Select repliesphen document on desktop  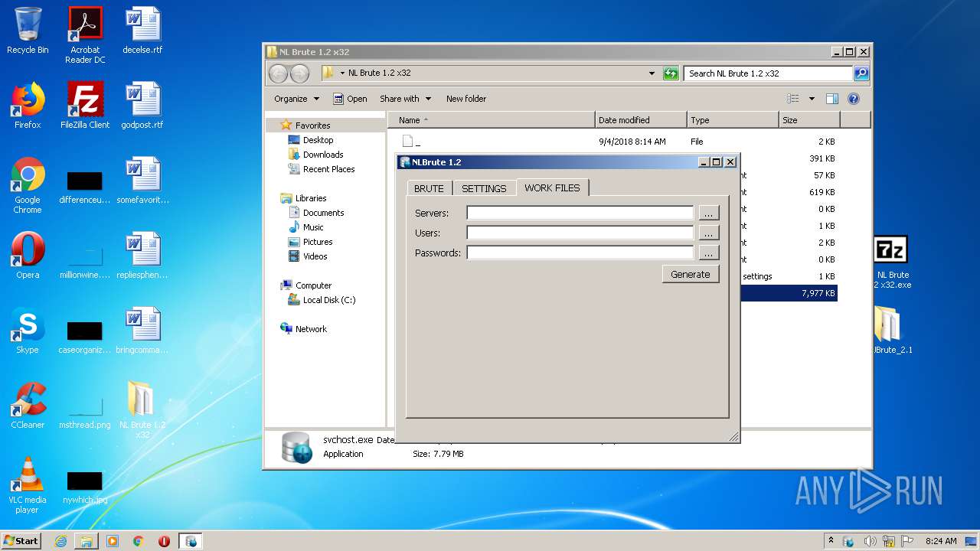pos(142,256)
